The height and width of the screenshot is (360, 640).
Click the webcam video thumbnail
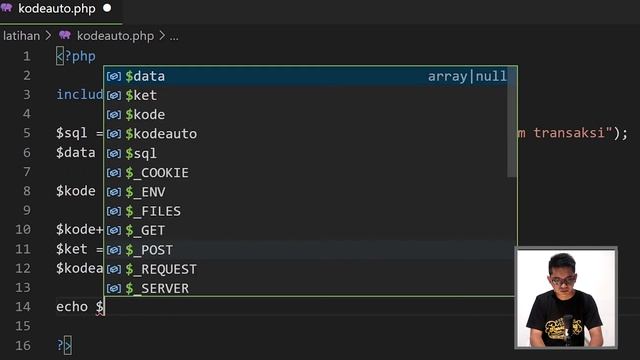(566, 298)
